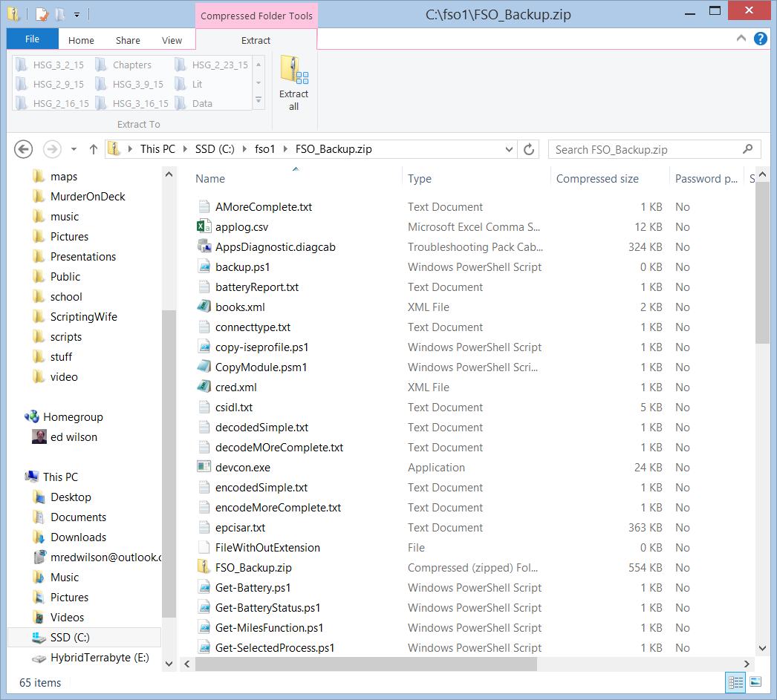
Task: Expand This PC breadcrumb arrow
Action: (x=185, y=149)
